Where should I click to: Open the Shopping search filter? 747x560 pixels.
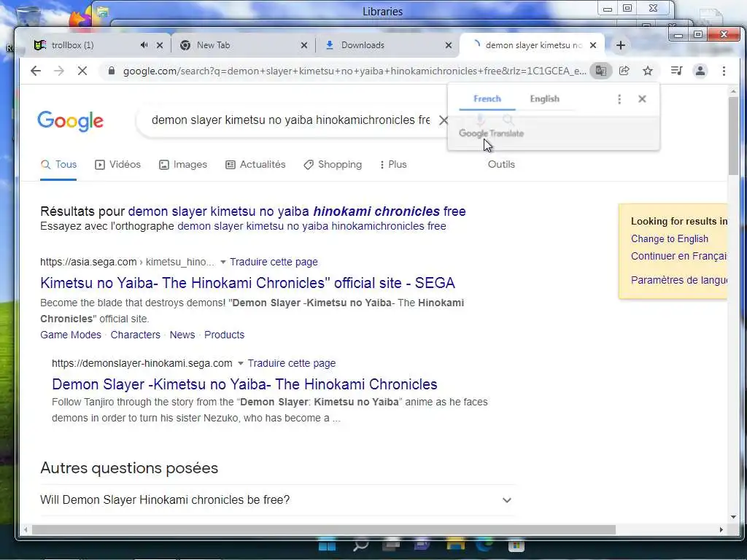pos(333,165)
